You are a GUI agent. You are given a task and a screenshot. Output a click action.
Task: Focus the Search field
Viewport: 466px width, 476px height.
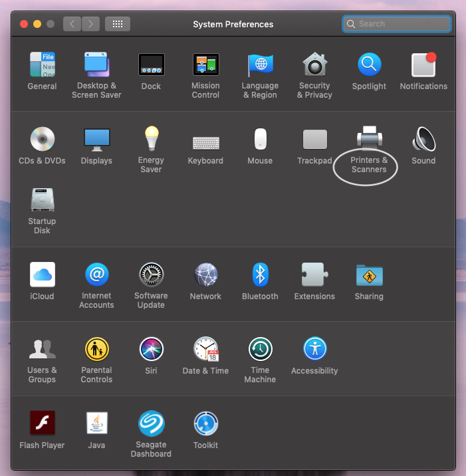[396, 24]
